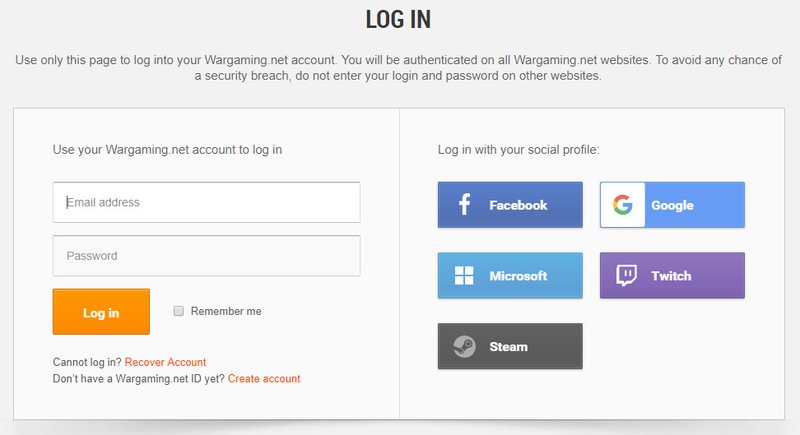This screenshot has height=435, width=800.
Task: Click the Microsoft four-squares logo icon
Action: (464, 275)
